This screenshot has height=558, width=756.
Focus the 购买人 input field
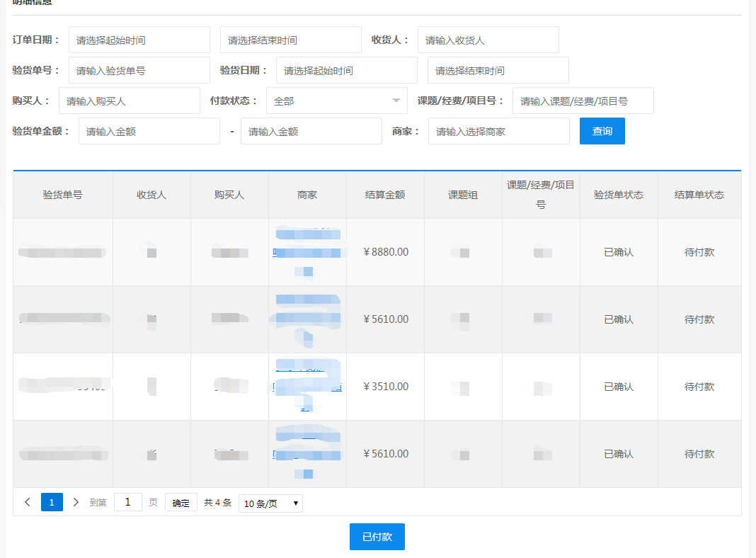[x=129, y=101]
